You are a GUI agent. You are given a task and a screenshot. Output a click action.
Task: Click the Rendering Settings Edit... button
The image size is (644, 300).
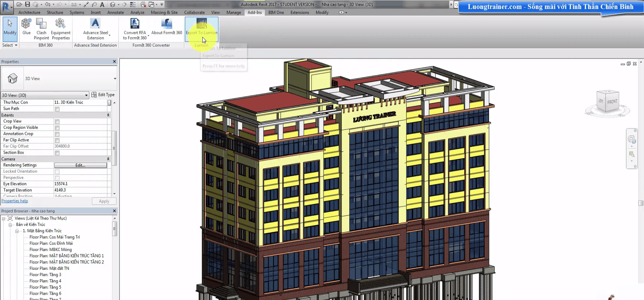[x=81, y=165]
